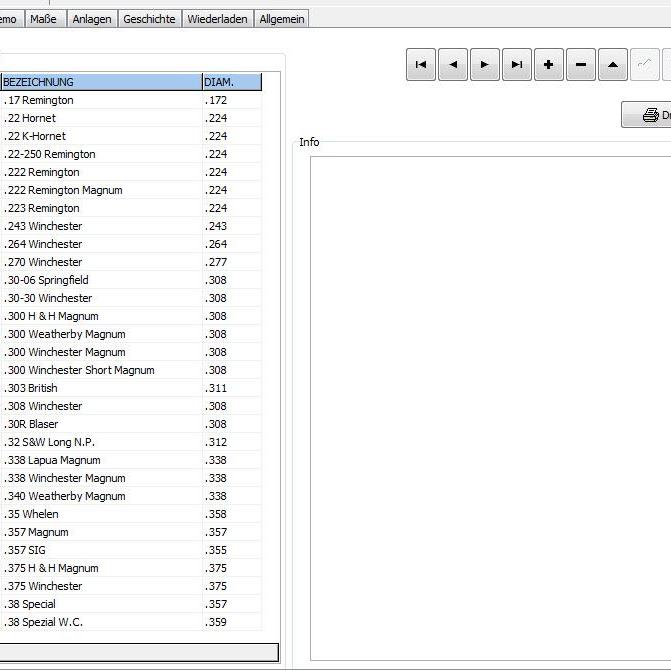Select row .30R Blaser
Viewport: 671px width, 671px height.
(131, 424)
